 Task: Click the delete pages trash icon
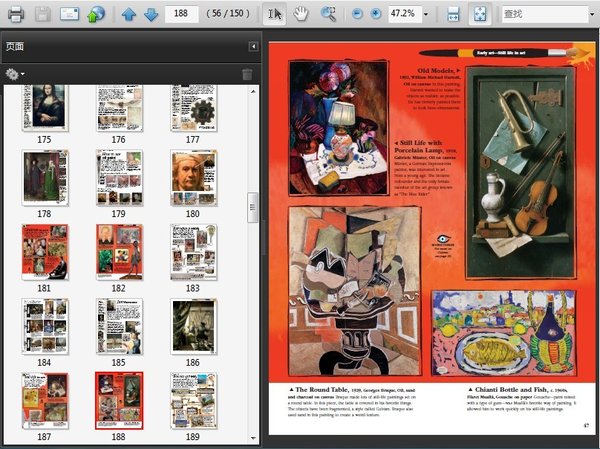(x=247, y=74)
